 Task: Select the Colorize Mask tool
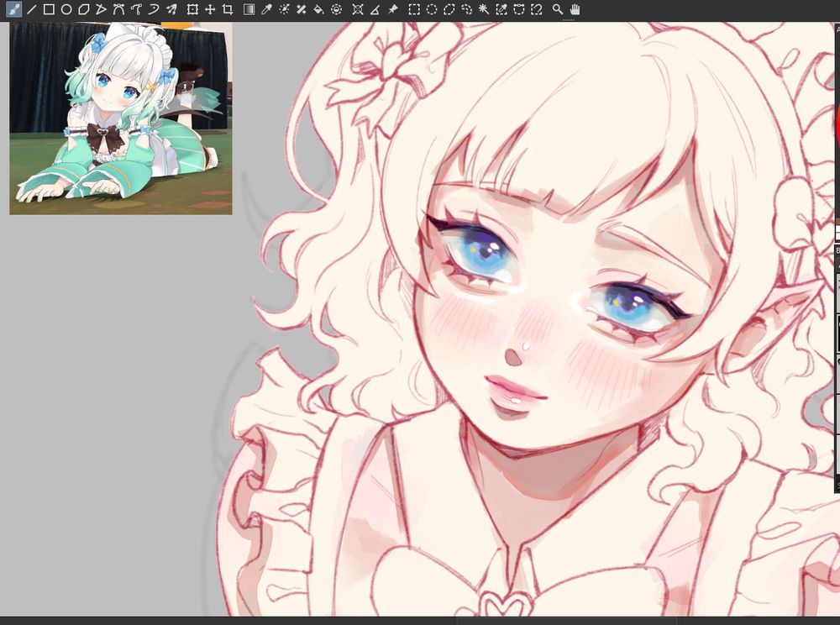pos(284,9)
